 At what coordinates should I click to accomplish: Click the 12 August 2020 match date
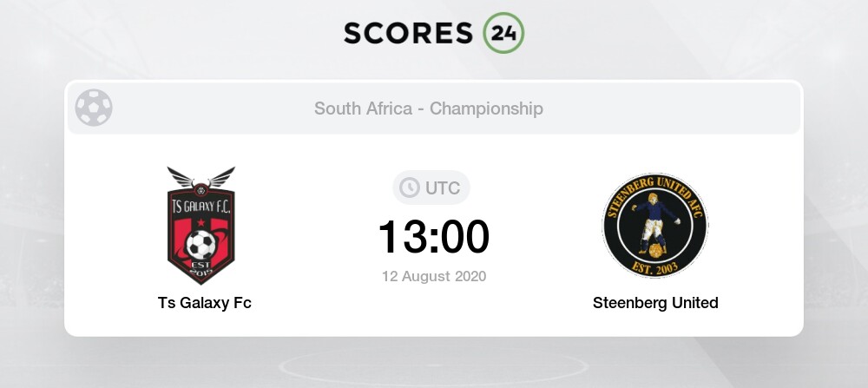point(433,277)
